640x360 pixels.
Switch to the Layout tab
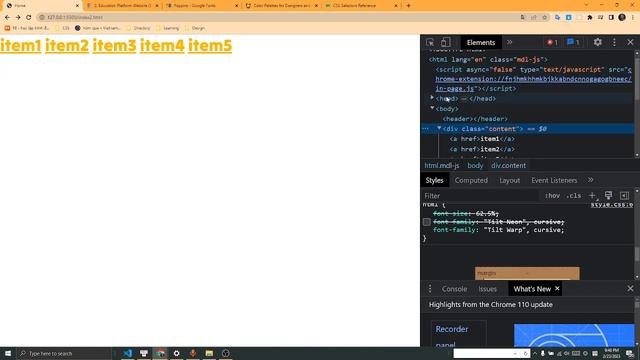509,180
